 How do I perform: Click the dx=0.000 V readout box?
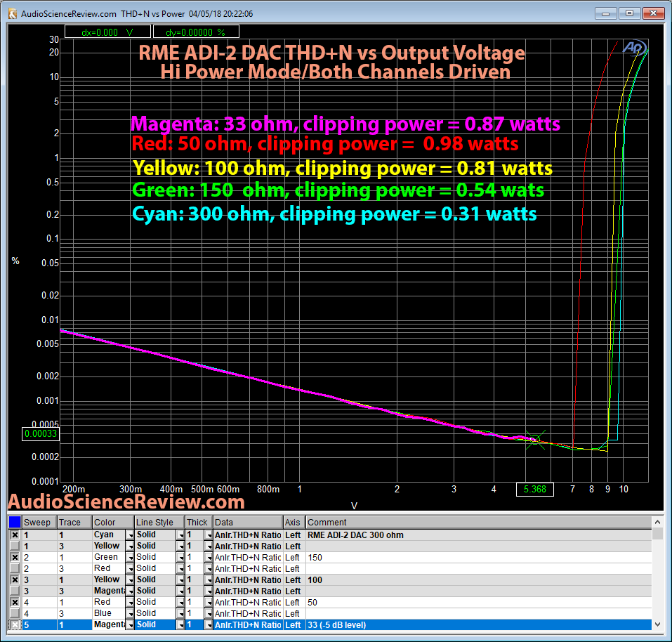pos(107,32)
